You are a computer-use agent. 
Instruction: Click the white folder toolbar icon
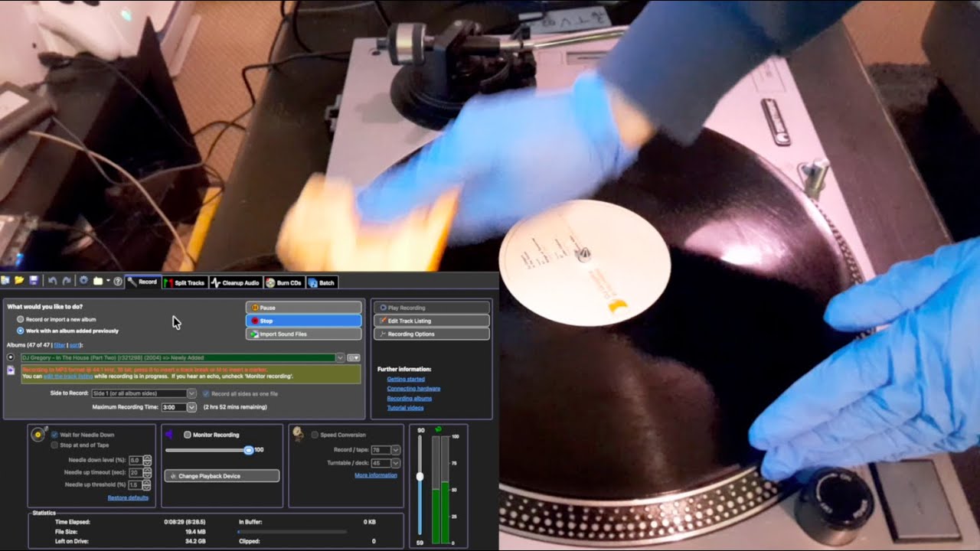coord(98,282)
